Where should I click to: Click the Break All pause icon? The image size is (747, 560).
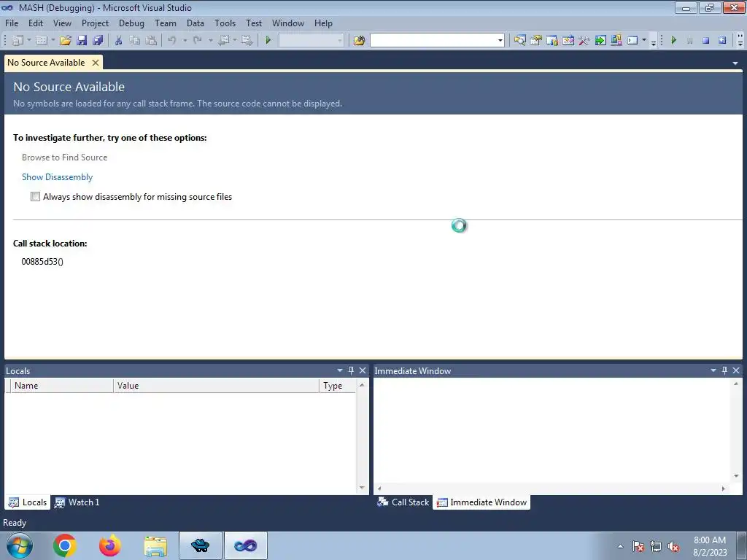click(690, 41)
